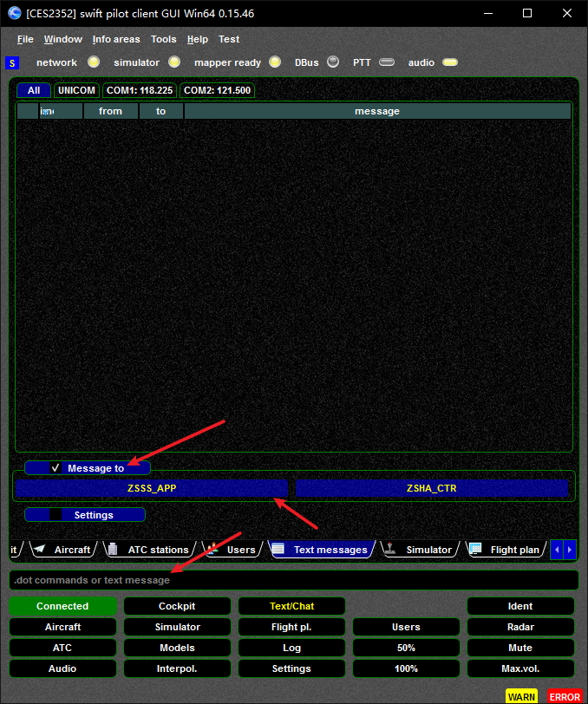This screenshot has width=588, height=704.
Task: Click the dot commands text message field
Action: point(293,580)
